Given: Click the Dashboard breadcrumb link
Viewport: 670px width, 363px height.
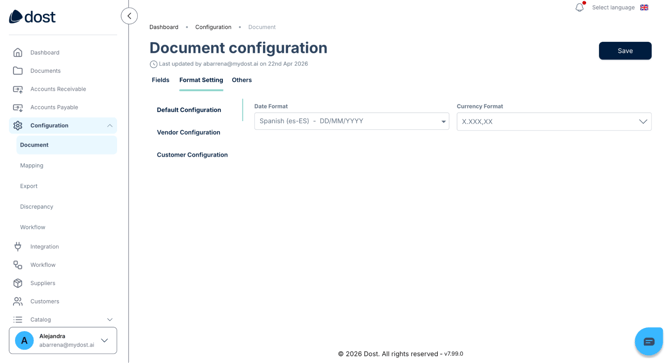Looking at the screenshot, I should pos(164,27).
